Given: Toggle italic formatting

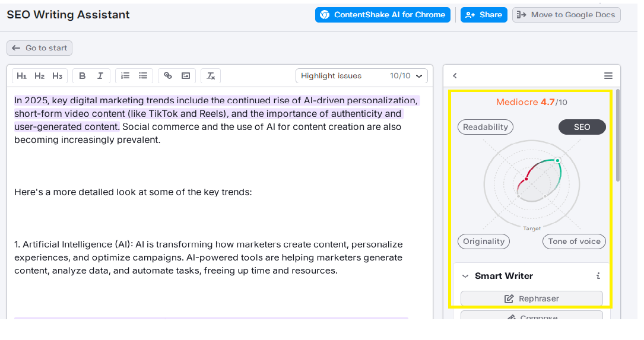Looking at the screenshot, I should click(100, 76).
